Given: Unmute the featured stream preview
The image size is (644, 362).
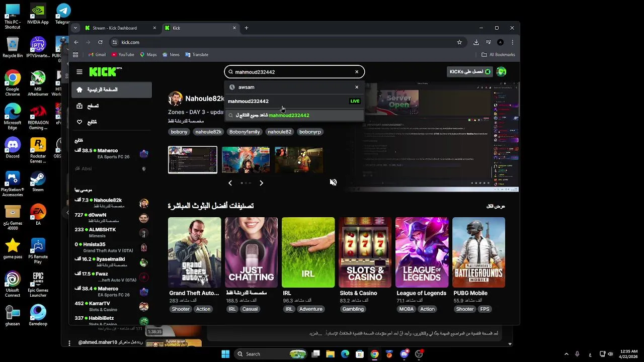Looking at the screenshot, I should pyautogui.click(x=333, y=182).
